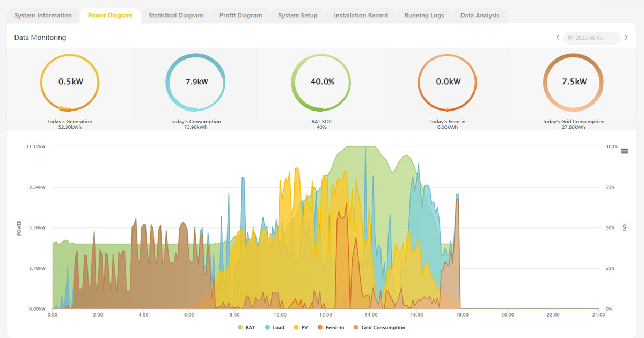
Task: Click POWER vertical axis title
Action: 19,228
